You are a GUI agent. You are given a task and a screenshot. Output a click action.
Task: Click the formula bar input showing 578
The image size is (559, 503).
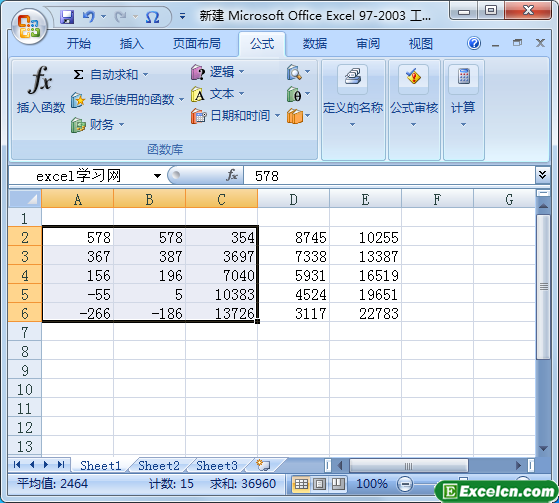(389, 175)
